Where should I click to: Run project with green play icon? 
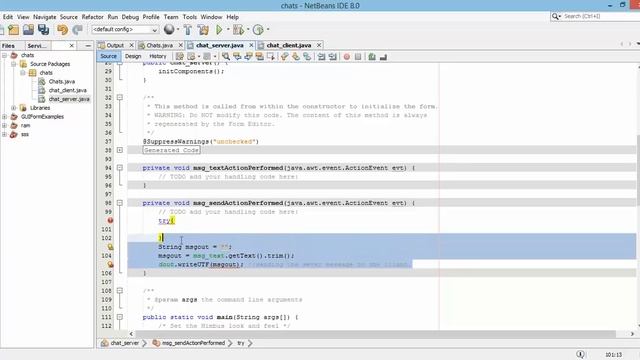(219, 29)
